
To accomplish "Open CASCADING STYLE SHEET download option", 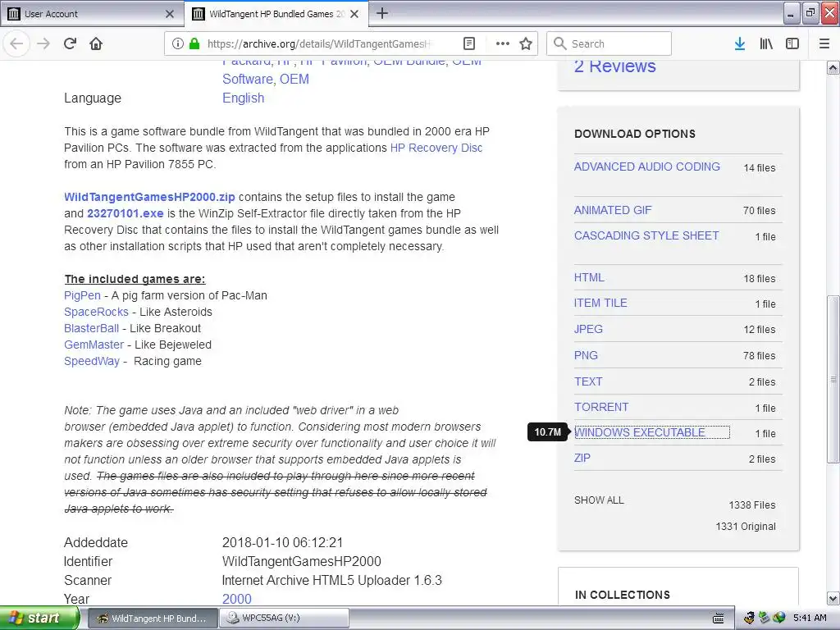I will 646,235.
